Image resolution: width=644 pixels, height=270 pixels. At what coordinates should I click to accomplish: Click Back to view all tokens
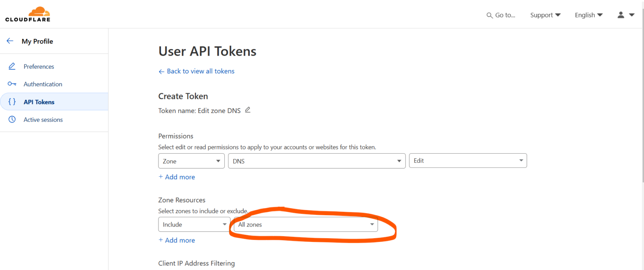[x=196, y=71]
